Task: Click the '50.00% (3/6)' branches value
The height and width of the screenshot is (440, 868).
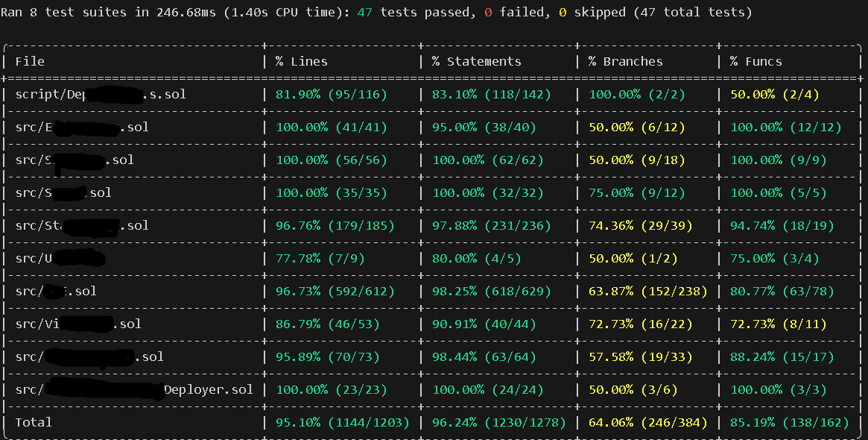Action: (x=633, y=389)
